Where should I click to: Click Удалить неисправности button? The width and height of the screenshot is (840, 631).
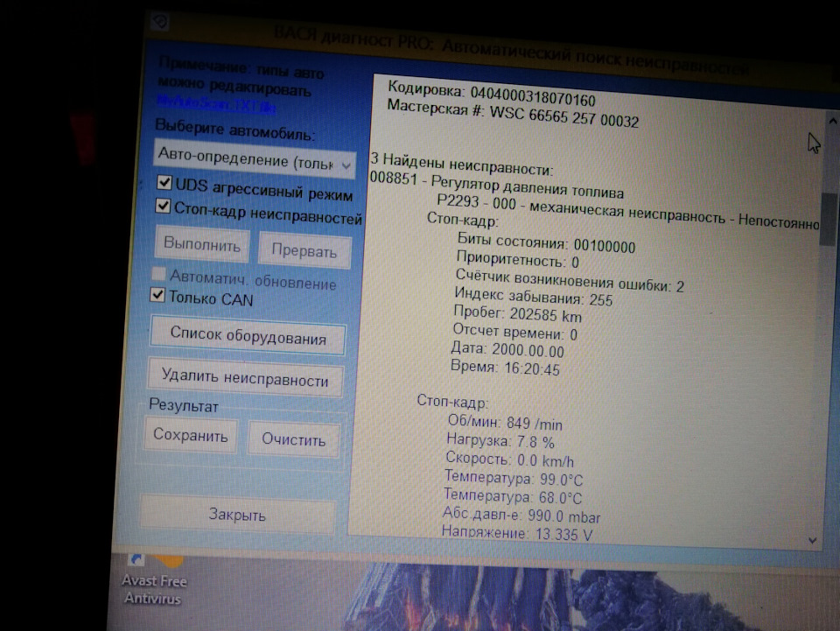[x=245, y=377]
